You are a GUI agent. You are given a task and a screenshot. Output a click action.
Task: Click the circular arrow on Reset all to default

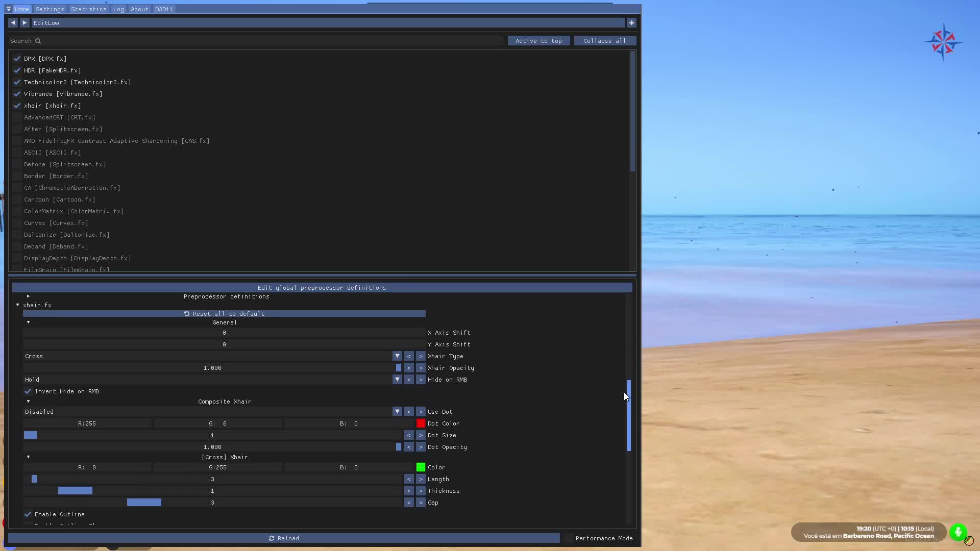[187, 313]
